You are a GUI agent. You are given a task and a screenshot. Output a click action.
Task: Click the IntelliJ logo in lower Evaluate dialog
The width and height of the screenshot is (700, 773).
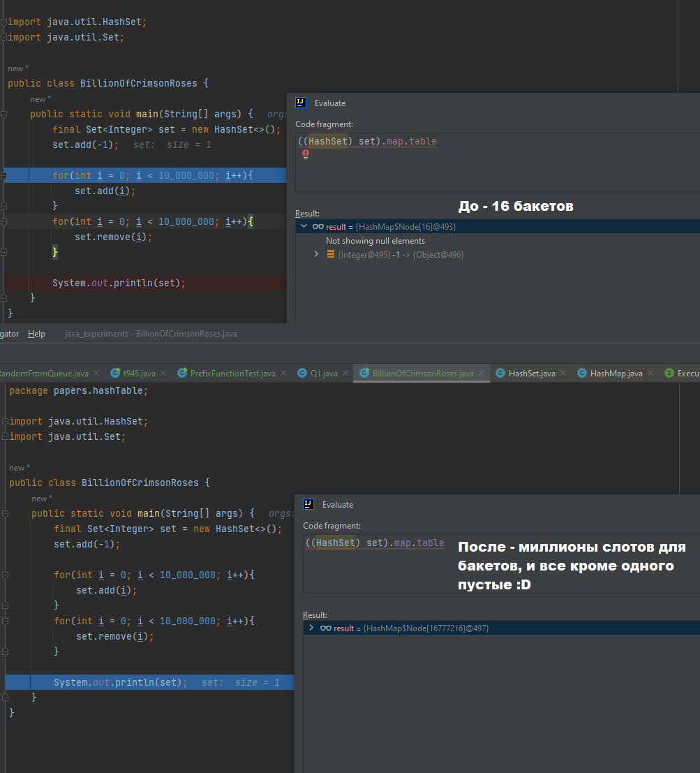click(x=308, y=504)
